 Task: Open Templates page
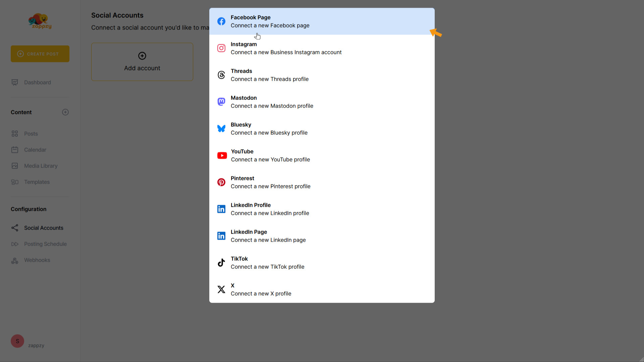37,182
